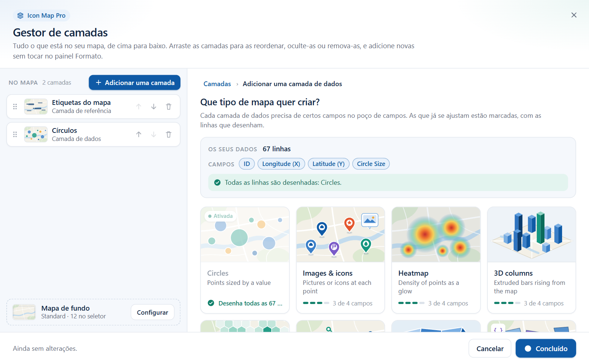Select the Longitude (X) field chip
This screenshot has height=364, width=589.
(281, 164)
